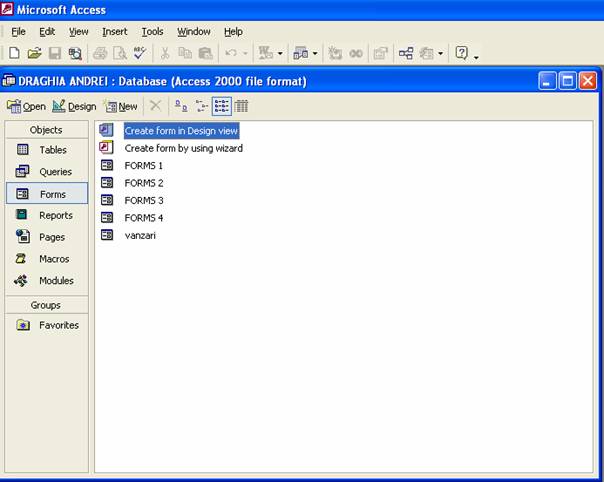Expand the New Object dropdown arrow
604x482 pixels.
[x=441, y=53]
